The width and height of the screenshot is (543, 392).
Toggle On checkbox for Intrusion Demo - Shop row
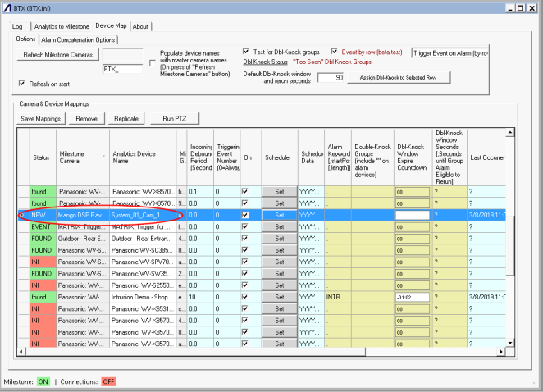pos(244,297)
